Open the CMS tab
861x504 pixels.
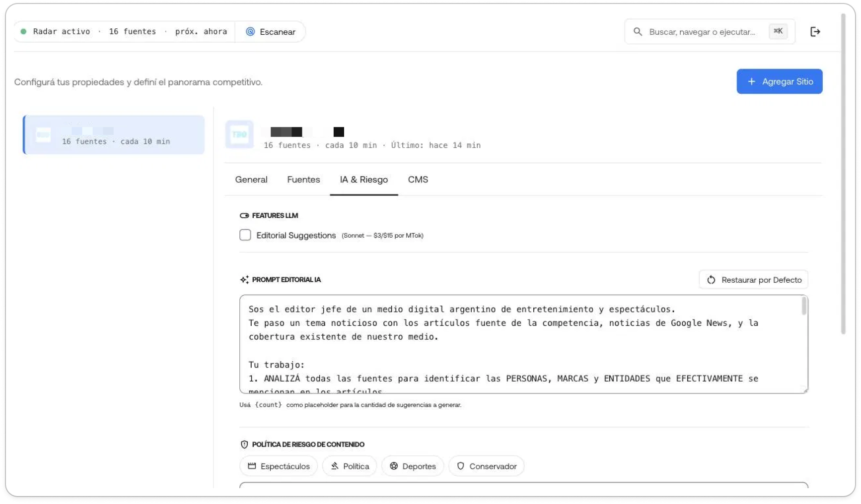(x=418, y=180)
